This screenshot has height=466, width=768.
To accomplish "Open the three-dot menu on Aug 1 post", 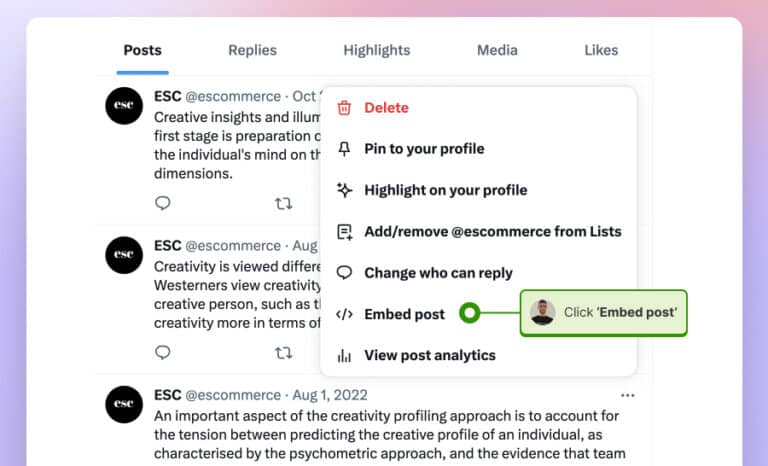I will (x=627, y=395).
